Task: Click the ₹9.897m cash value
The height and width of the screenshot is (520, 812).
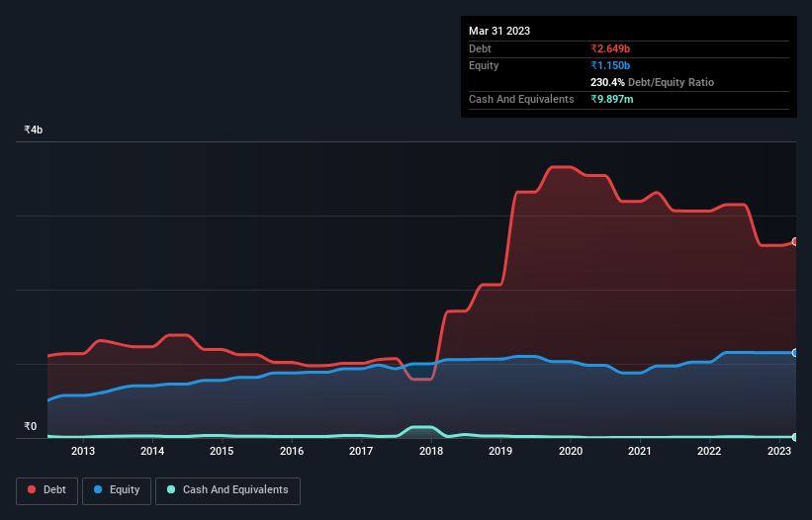Action: pos(611,99)
